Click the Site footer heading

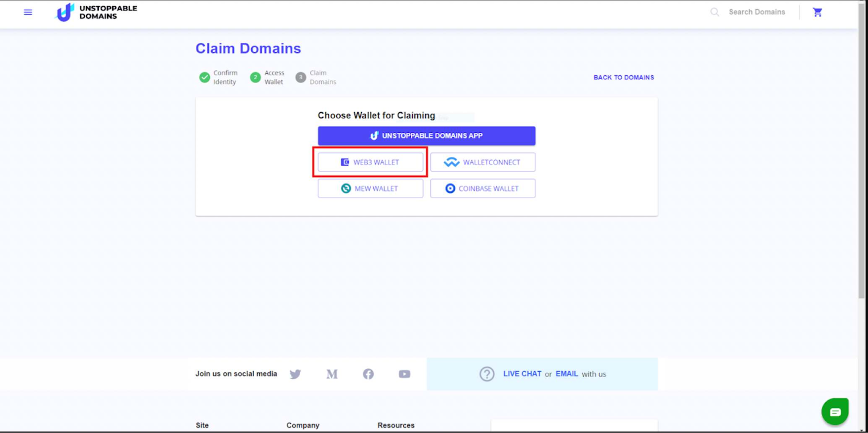pyautogui.click(x=202, y=425)
